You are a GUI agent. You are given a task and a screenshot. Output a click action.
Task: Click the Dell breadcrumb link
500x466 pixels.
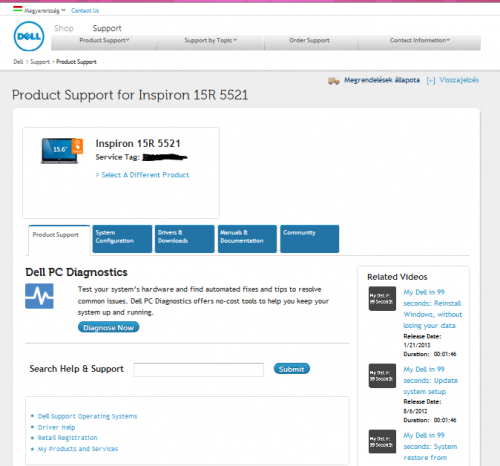point(18,62)
